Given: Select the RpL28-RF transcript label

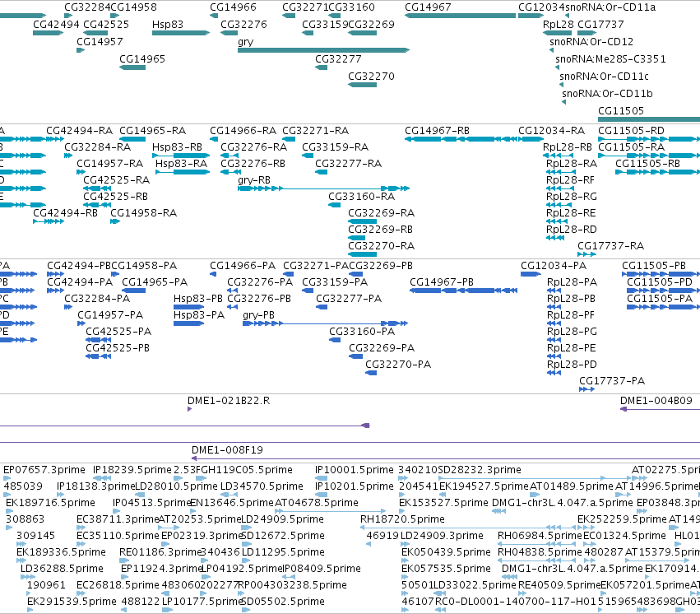Looking at the screenshot, I should [571, 180].
